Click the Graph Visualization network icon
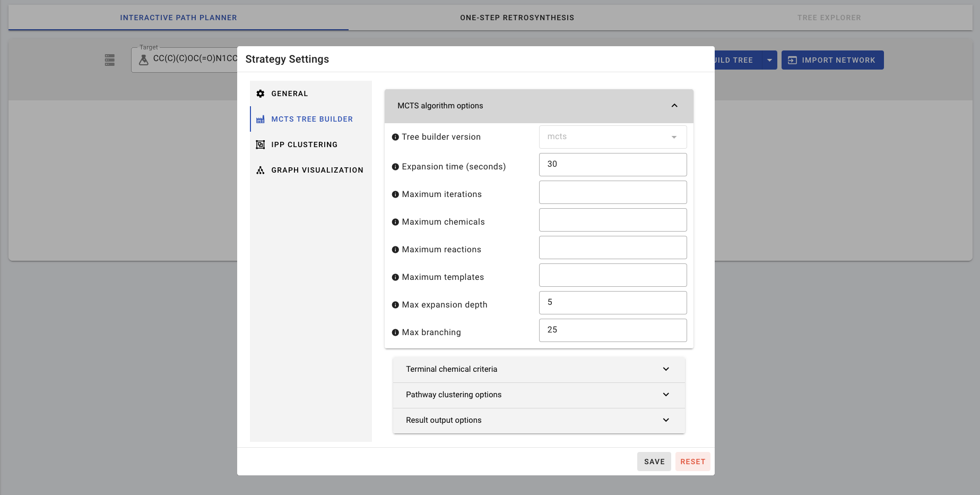This screenshot has height=495, width=980. (260, 170)
